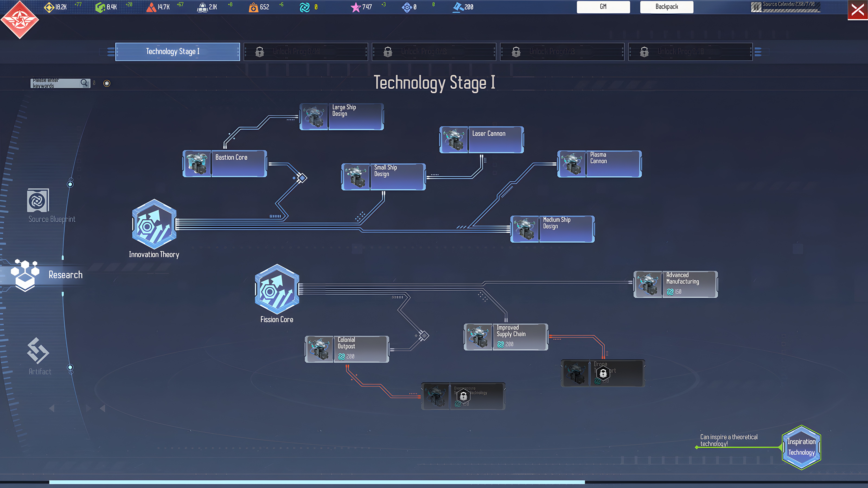The height and width of the screenshot is (488, 868).
Task: Open the Artifact sidebar icon
Action: click(38, 351)
